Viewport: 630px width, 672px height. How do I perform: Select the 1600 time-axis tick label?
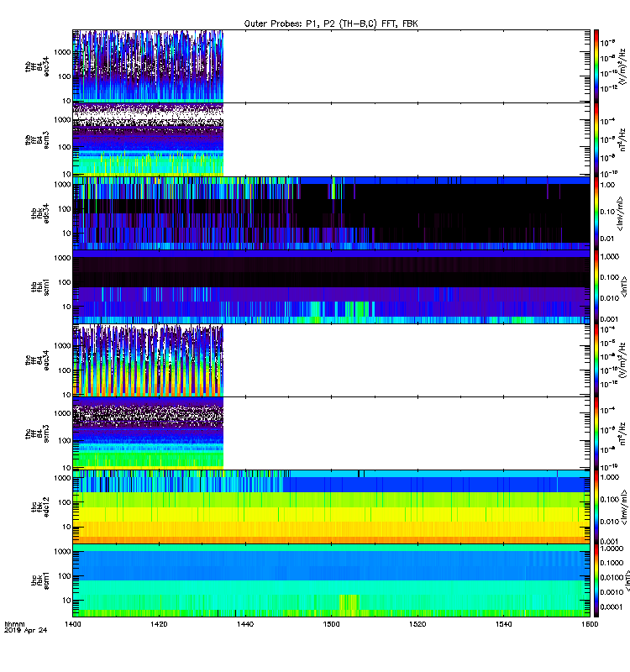coord(590,624)
